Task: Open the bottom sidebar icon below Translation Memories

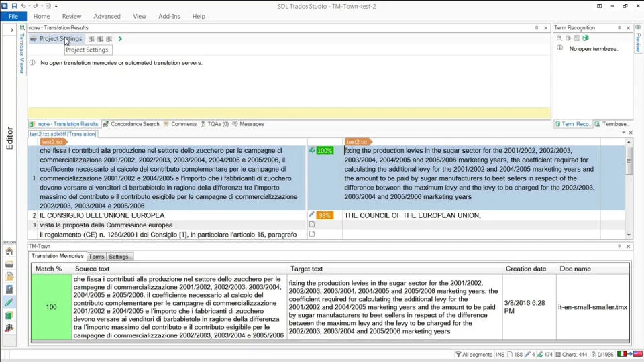Action: 9,328
